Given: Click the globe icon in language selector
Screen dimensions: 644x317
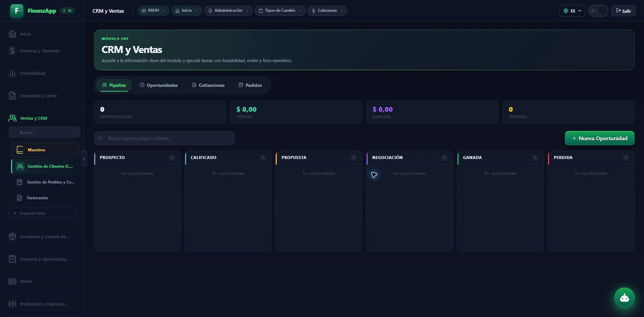Looking at the screenshot, I should 566,11.
